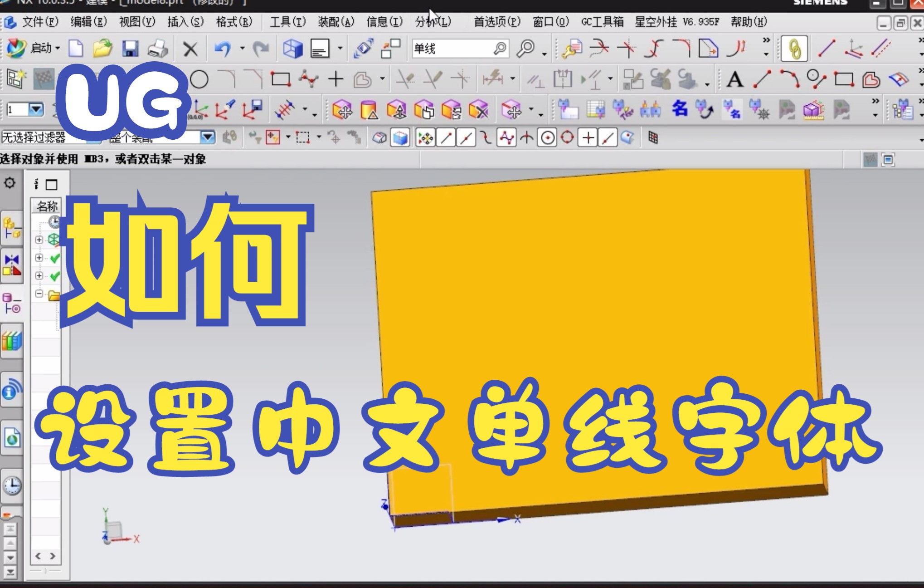Toggle Enable Snap Point
Viewport: 924px width, 588px height.
[425, 138]
